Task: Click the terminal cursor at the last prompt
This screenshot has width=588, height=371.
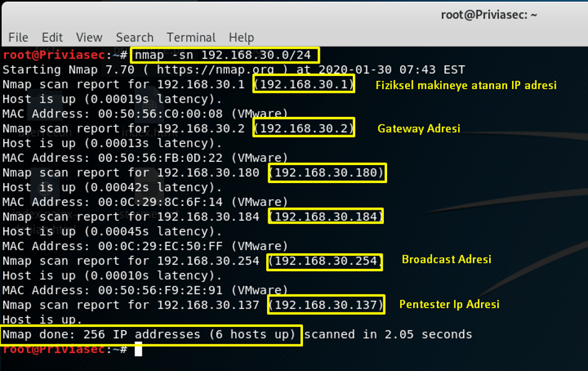Action: (138, 349)
